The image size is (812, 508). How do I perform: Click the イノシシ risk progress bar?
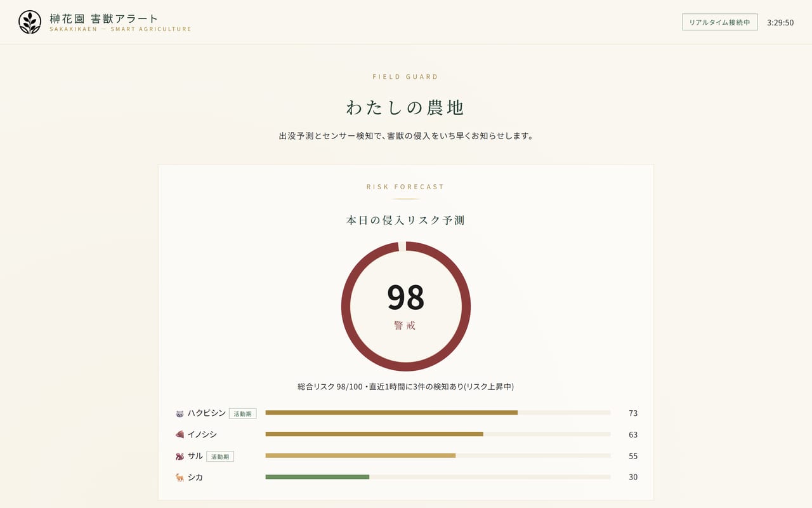[x=438, y=434]
